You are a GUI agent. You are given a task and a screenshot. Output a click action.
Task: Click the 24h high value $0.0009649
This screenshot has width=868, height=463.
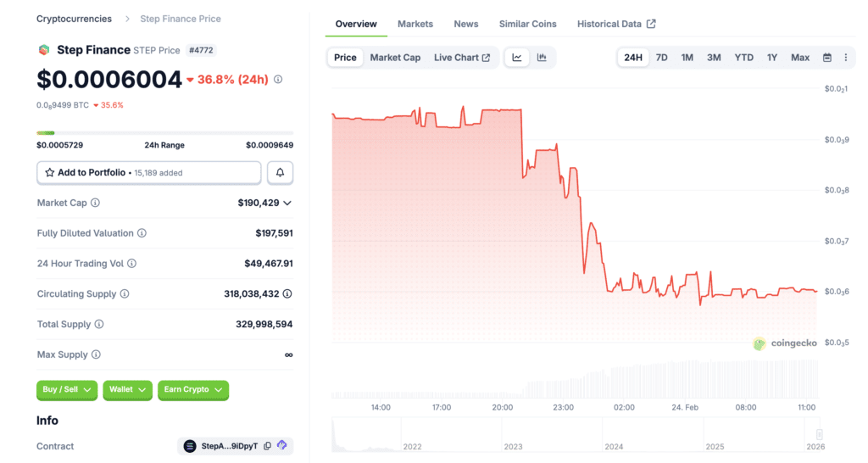point(270,145)
